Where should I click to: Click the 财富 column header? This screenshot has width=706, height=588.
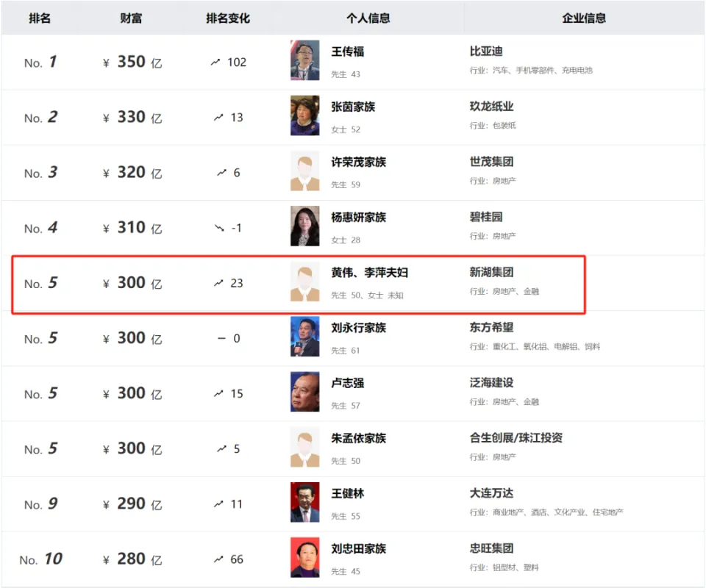(131, 18)
